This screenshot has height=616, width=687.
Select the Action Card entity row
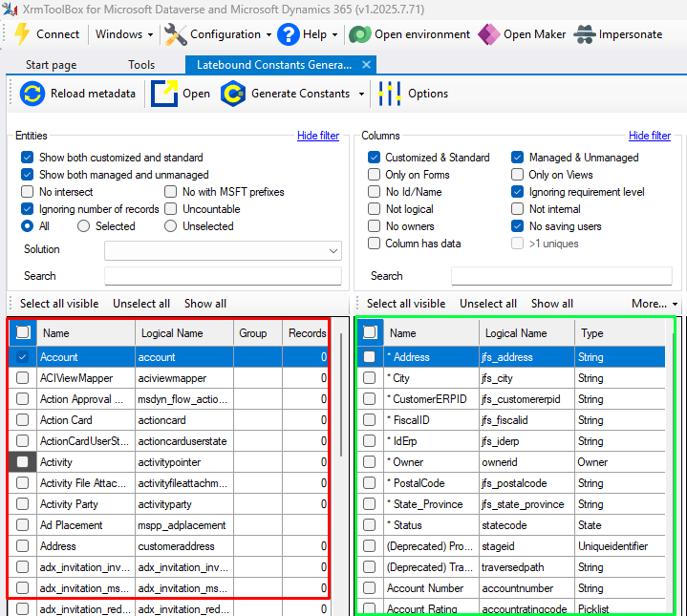click(x=168, y=420)
